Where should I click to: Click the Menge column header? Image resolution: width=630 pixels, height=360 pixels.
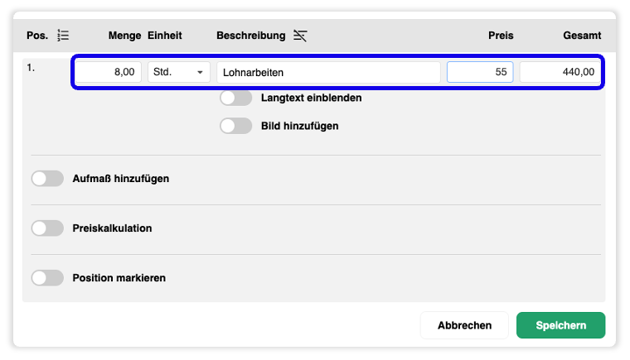tap(125, 36)
